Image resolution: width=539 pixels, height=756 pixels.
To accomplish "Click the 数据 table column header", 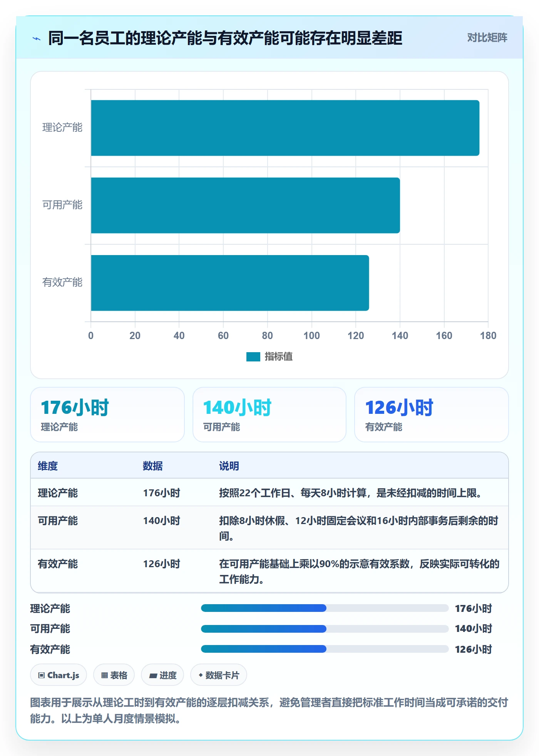I will [x=153, y=466].
